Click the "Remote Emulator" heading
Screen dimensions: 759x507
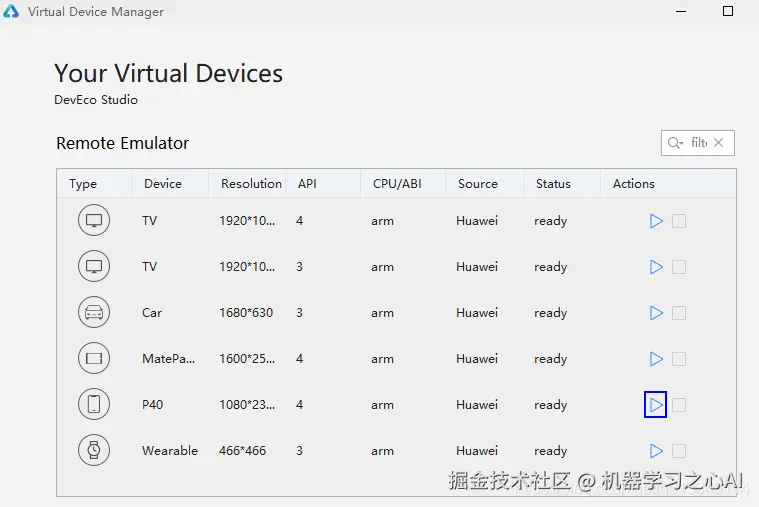click(122, 143)
